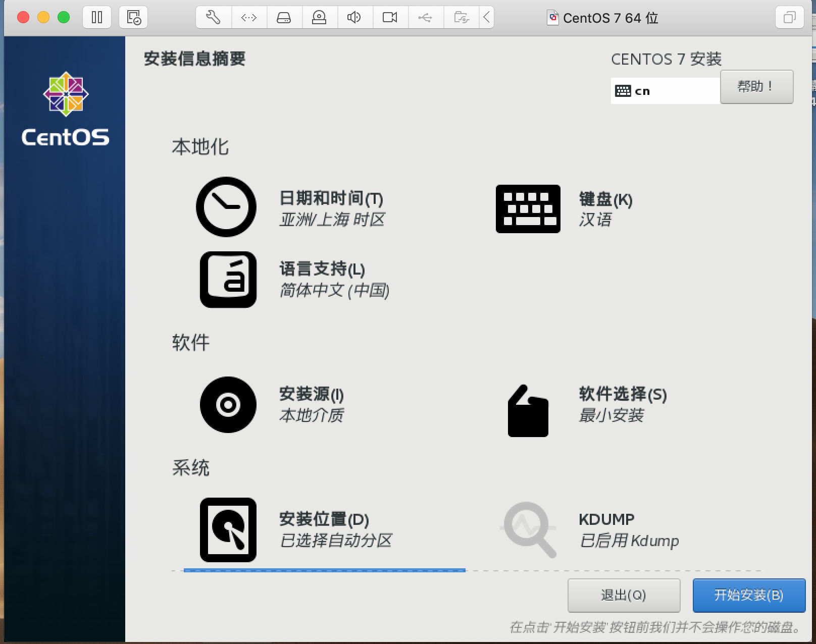Switch VM to single window view
The width and height of the screenshot is (816, 644).
tap(789, 18)
